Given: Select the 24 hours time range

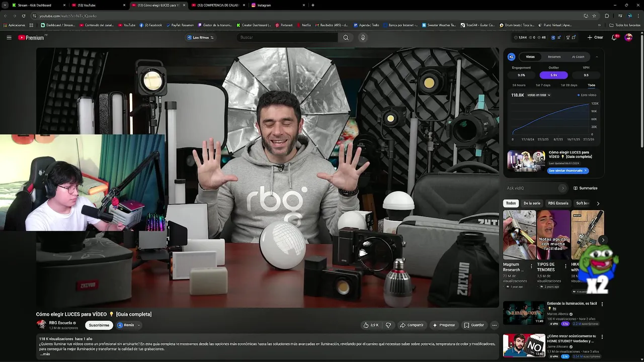Looking at the screenshot, I should (x=519, y=85).
